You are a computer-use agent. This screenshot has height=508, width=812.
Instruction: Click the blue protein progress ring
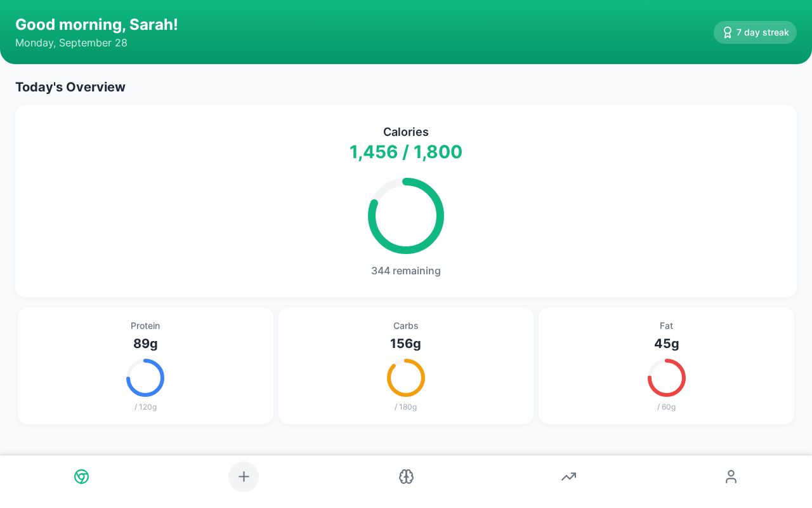[145, 378]
